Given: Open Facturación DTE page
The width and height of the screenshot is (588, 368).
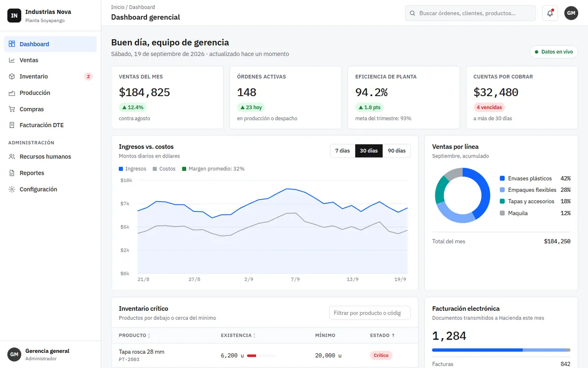Looking at the screenshot, I should coord(50,125).
